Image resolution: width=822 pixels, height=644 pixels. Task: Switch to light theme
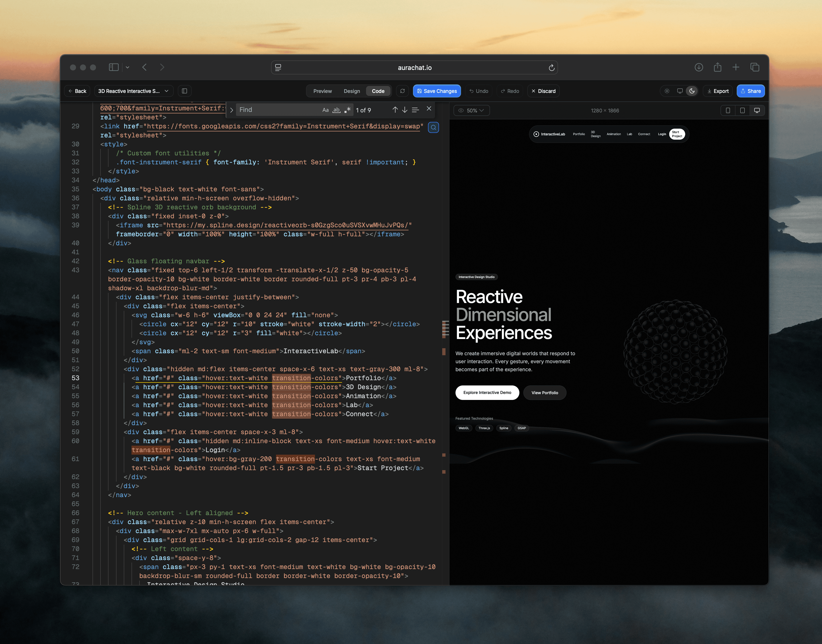(x=667, y=91)
